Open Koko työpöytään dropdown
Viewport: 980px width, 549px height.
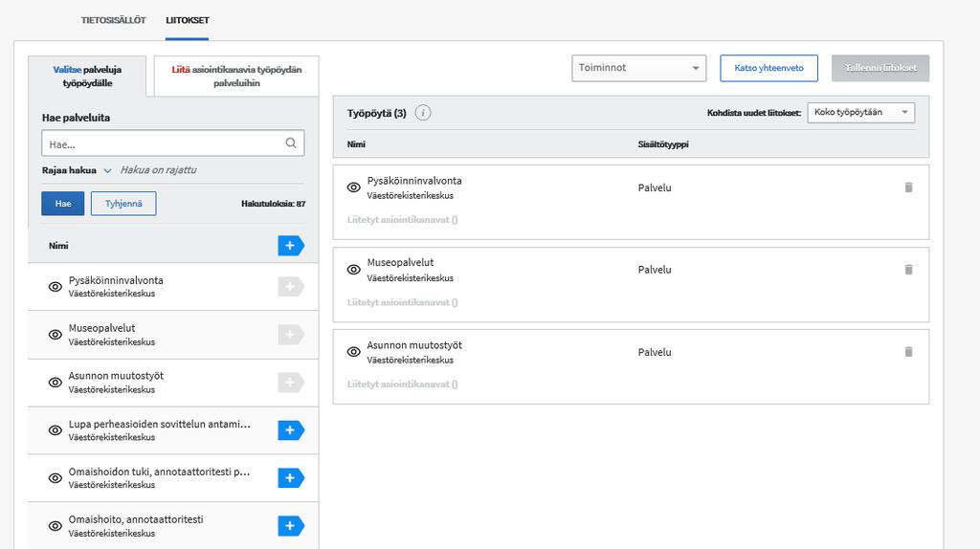coord(860,113)
